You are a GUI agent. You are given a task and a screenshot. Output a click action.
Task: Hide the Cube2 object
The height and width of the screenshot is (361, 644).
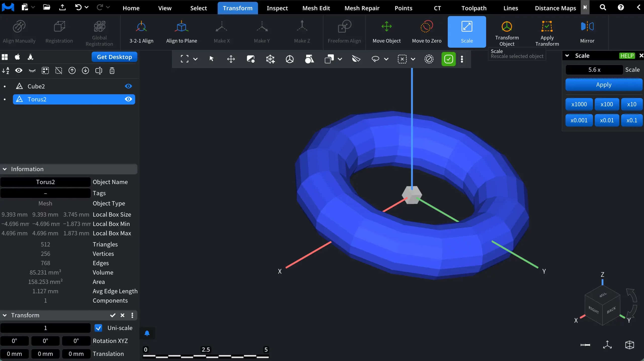tap(128, 86)
